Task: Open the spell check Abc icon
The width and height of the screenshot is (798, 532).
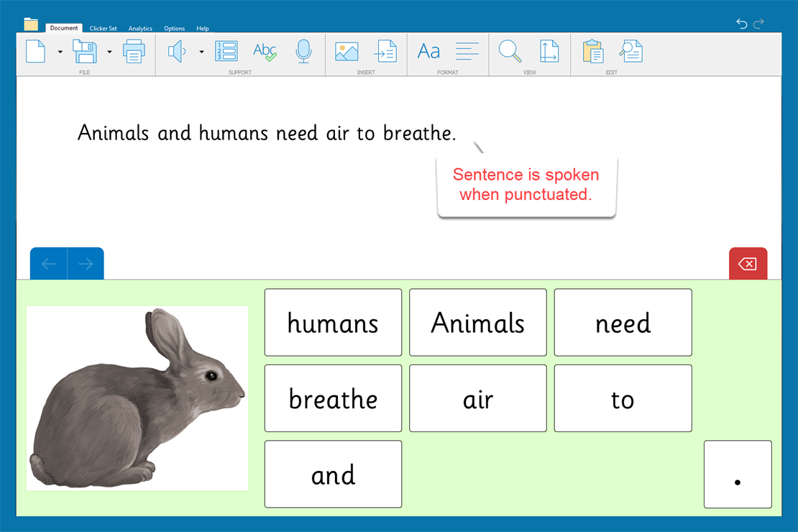Action: pos(265,52)
